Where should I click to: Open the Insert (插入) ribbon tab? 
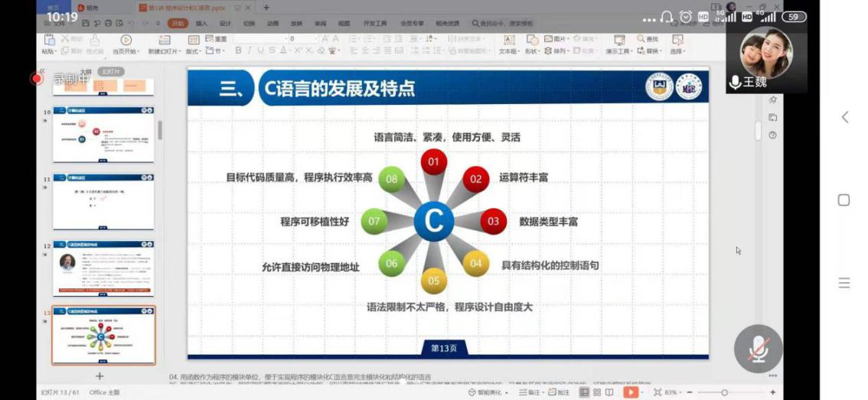pos(201,24)
